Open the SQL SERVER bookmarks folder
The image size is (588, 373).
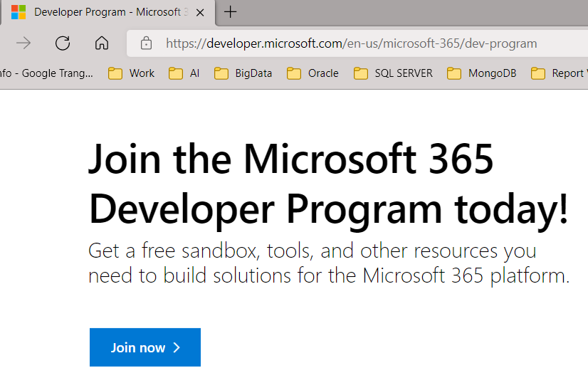click(x=393, y=73)
